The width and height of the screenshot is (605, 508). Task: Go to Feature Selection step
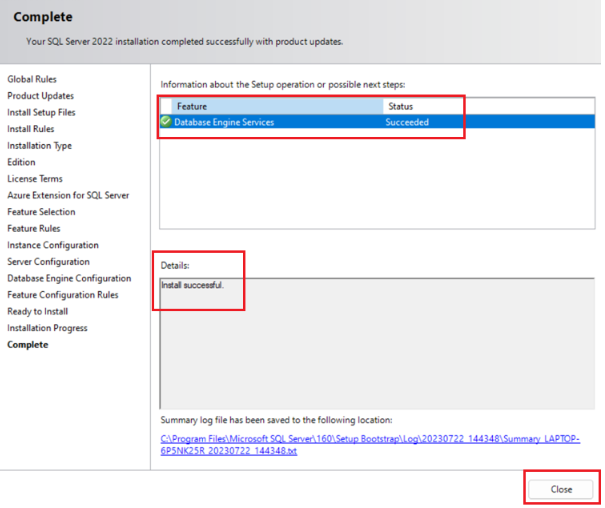[41, 212]
